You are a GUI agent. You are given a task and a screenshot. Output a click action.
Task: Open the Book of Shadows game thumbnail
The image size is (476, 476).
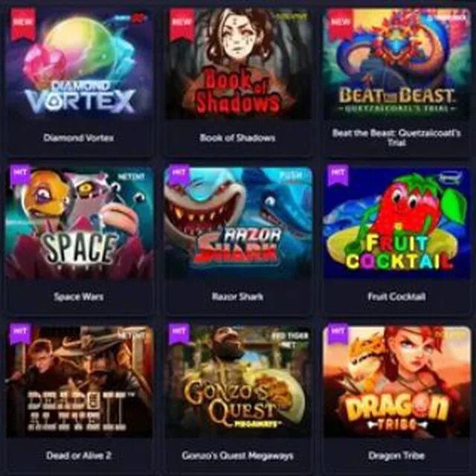238,64
